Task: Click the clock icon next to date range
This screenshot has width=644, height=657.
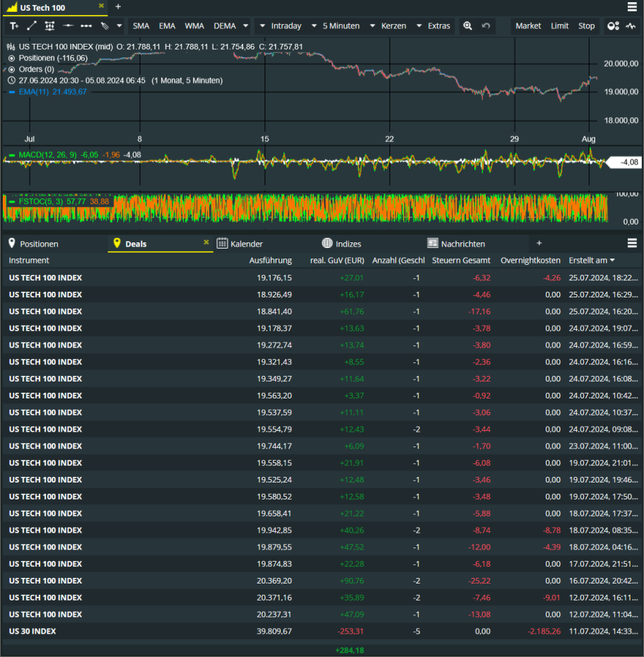Action: coord(11,81)
